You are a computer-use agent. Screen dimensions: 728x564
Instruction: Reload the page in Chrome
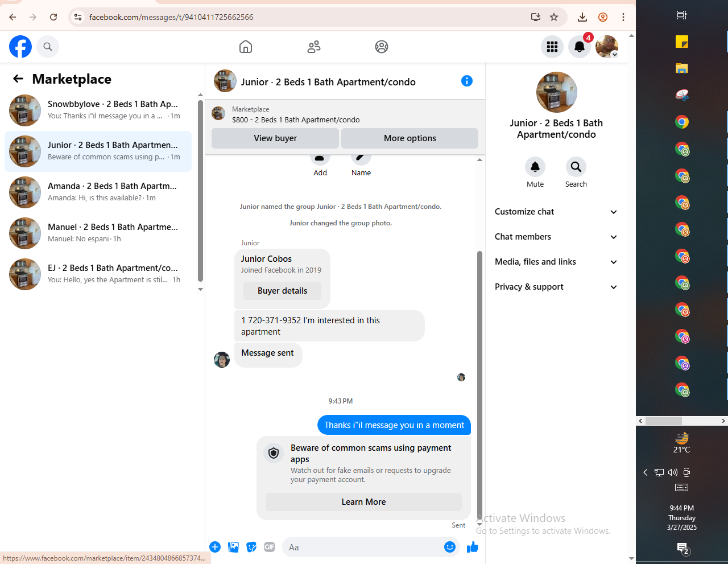[x=53, y=17]
